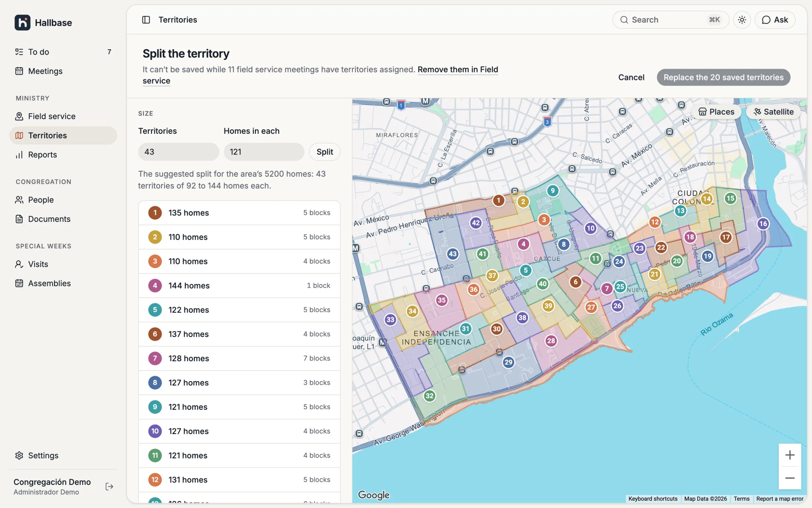Click map marker 43
This screenshot has height=508, width=812.
[x=453, y=254]
